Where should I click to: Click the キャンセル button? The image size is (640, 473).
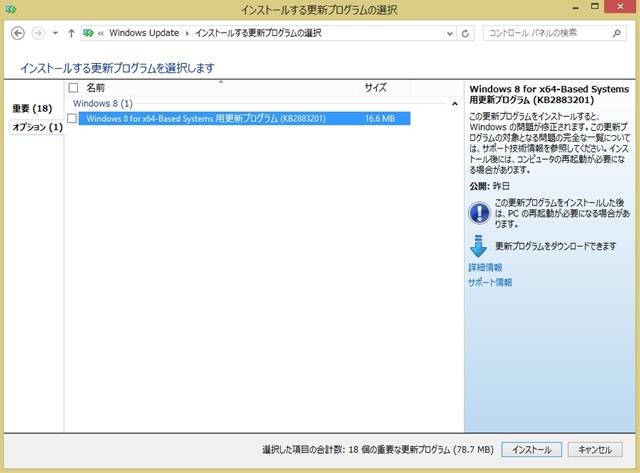coord(595,450)
